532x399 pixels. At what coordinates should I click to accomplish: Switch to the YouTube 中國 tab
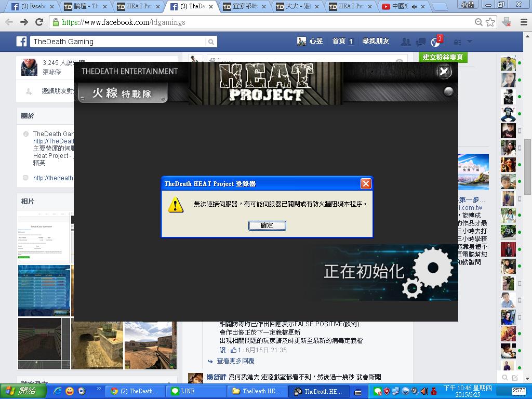click(x=404, y=6)
